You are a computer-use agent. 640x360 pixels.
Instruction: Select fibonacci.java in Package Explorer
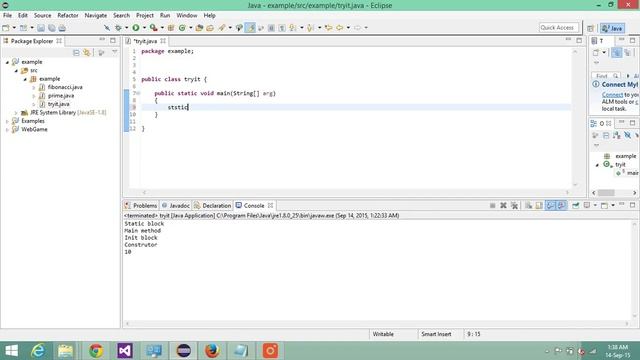coord(65,87)
